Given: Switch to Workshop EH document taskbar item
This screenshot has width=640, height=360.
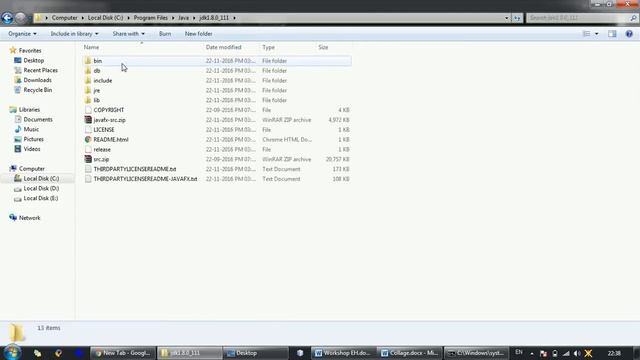Looking at the screenshot, I should click(x=344, y=353).
